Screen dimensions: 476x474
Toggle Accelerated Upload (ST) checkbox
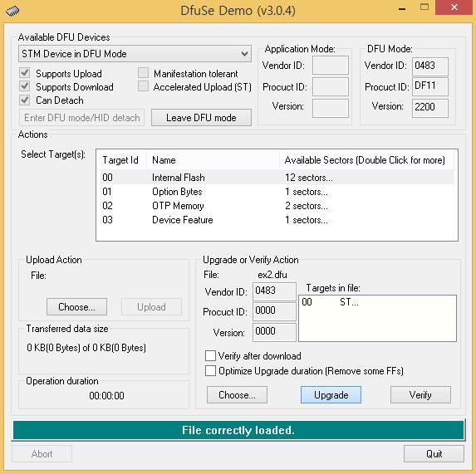[x=143, y=86]
